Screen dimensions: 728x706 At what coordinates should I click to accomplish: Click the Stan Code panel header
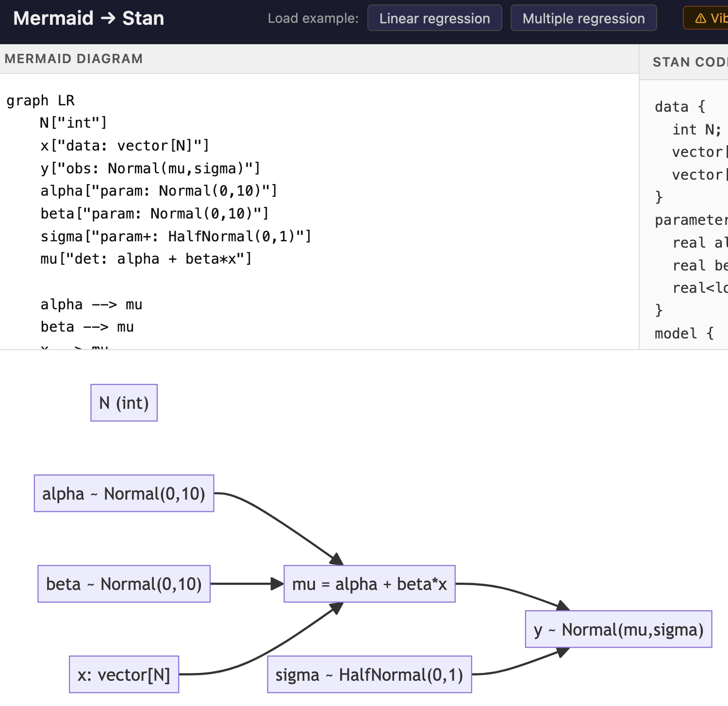(689, 62)
